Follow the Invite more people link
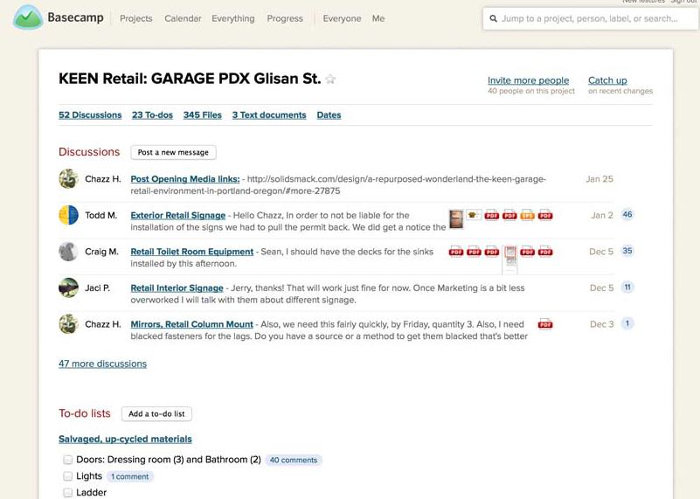The width and height of the screenshot is (700, 499). tap(528, 80)
